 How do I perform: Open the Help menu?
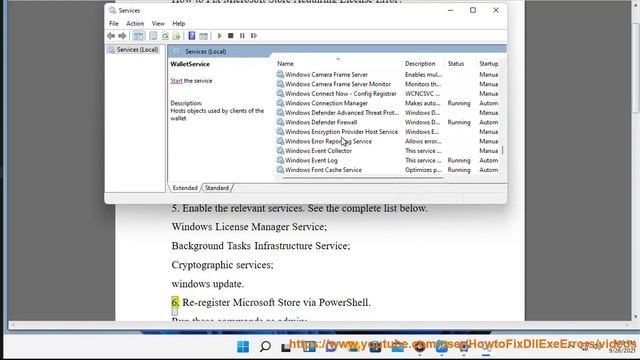pos(178,24)
